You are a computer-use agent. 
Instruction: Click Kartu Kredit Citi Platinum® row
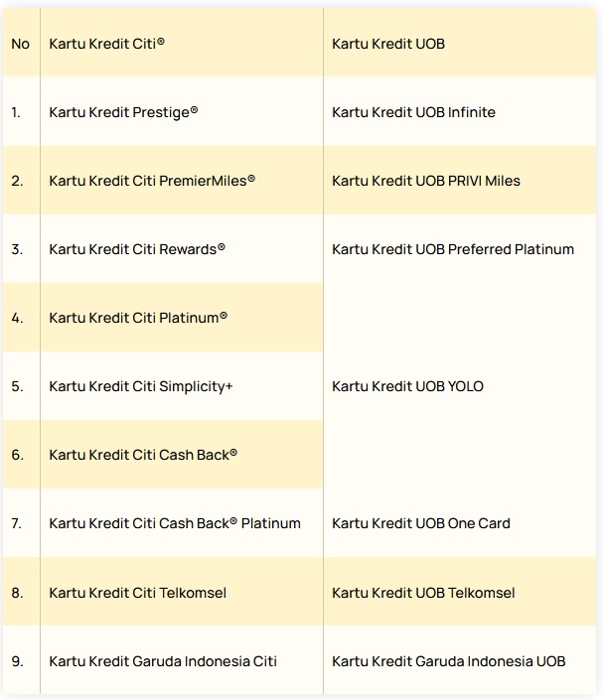pos(138,318)
